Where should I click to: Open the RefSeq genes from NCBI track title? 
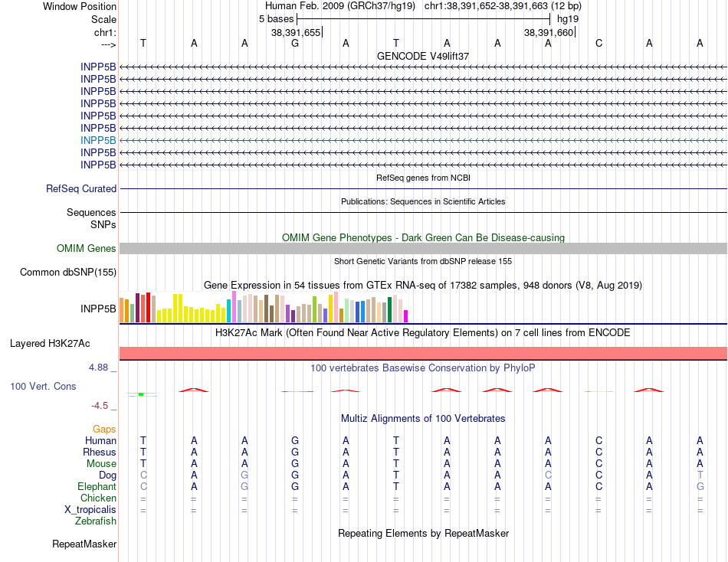[x=423, y=178]
